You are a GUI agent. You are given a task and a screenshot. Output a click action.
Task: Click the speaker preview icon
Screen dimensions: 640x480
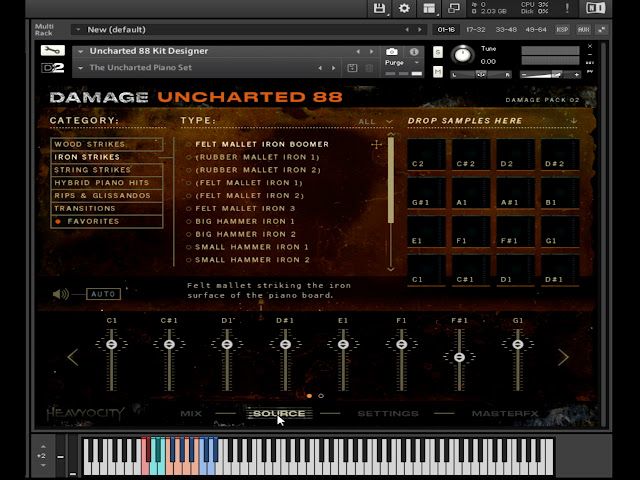tap(61, 294)
